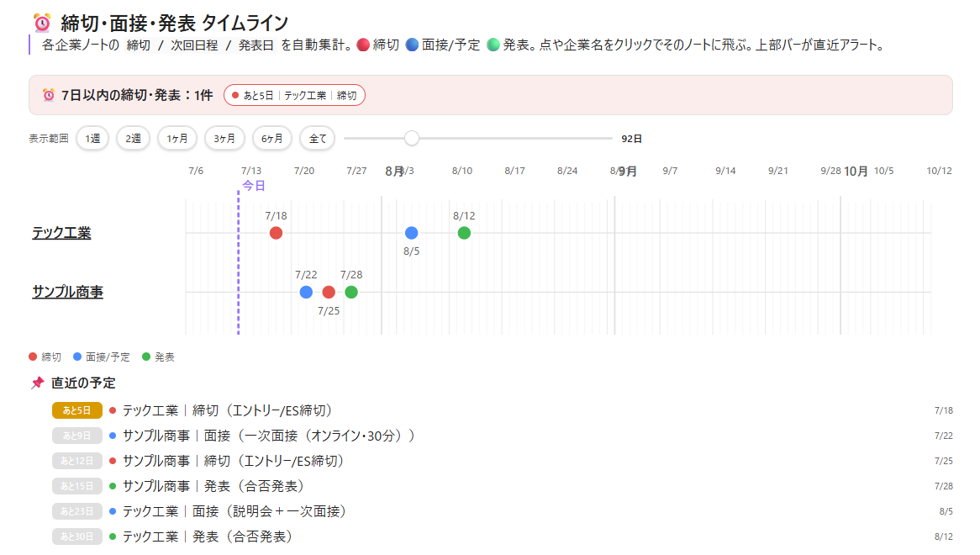Click the 締切 red legend below the chart
Image resolution: width=980 pixels, height=555 pixels.
(x=45, y=357)
